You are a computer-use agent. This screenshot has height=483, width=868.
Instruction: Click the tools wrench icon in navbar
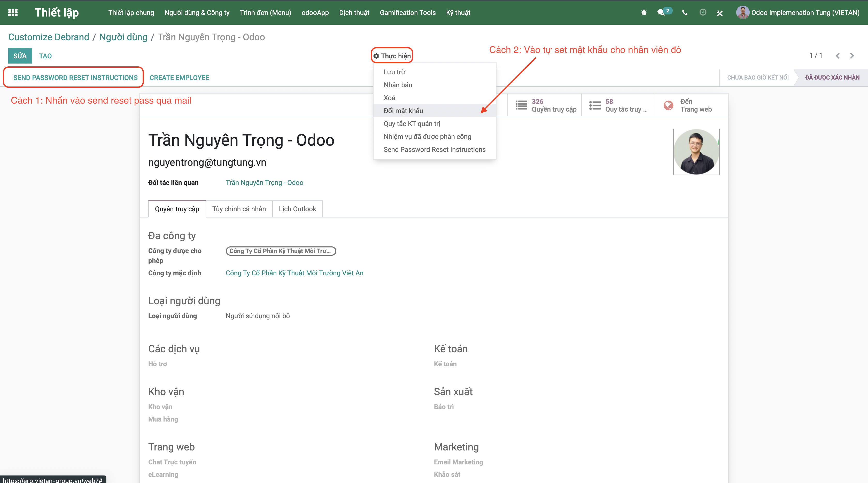tap(719, 13)
